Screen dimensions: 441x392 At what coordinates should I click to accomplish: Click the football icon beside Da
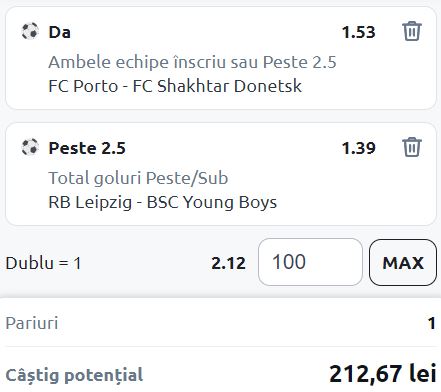[x=30, y=31]
